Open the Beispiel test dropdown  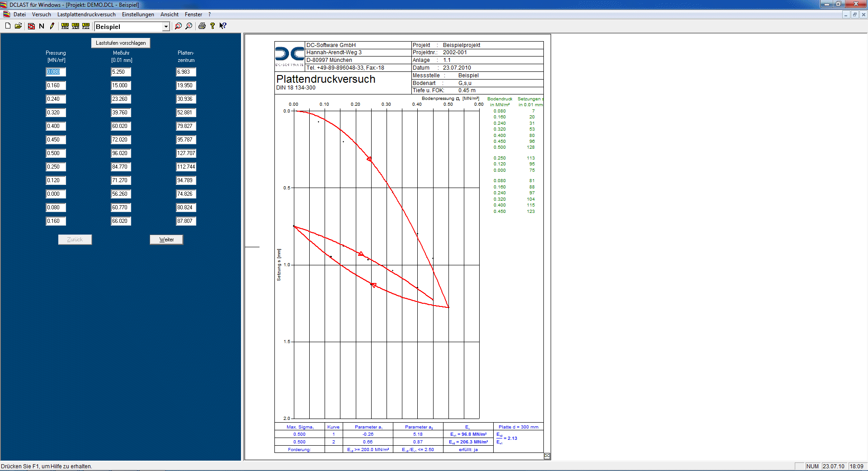click(166, 27)
